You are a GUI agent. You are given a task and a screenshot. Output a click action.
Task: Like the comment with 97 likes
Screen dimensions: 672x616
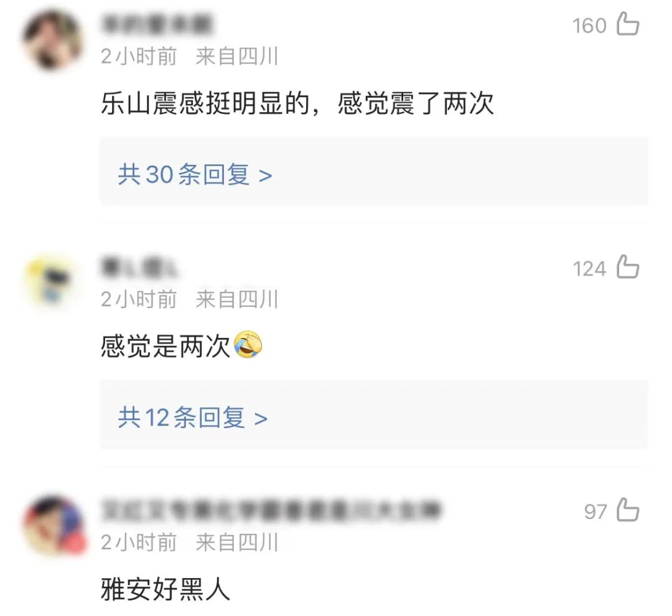pyautogui.click(x=628, y=510)
